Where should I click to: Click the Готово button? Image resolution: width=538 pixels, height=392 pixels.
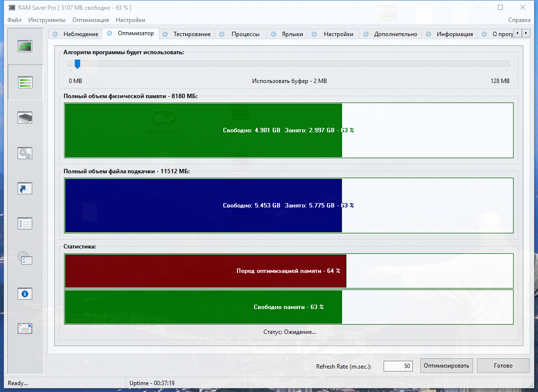coord(503,366)
